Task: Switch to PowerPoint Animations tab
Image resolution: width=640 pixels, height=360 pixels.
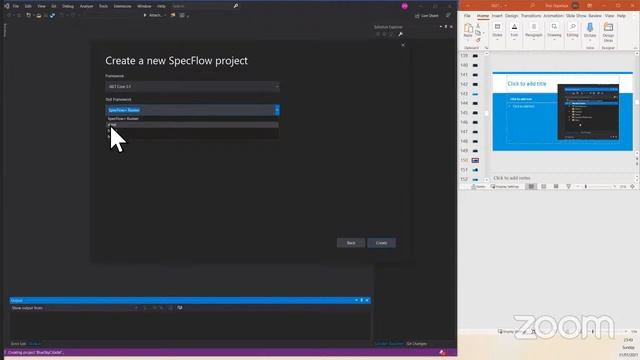Action: 553,16
